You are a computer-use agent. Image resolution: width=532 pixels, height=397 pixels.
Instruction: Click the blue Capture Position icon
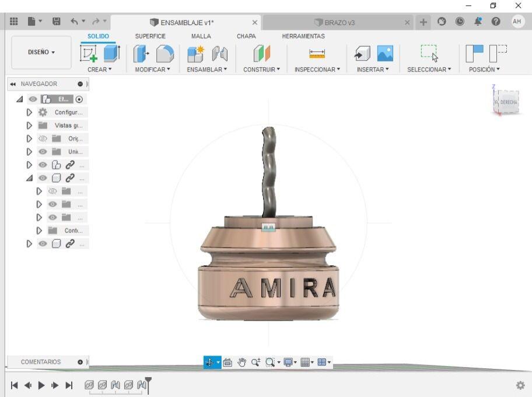[474, 54]
